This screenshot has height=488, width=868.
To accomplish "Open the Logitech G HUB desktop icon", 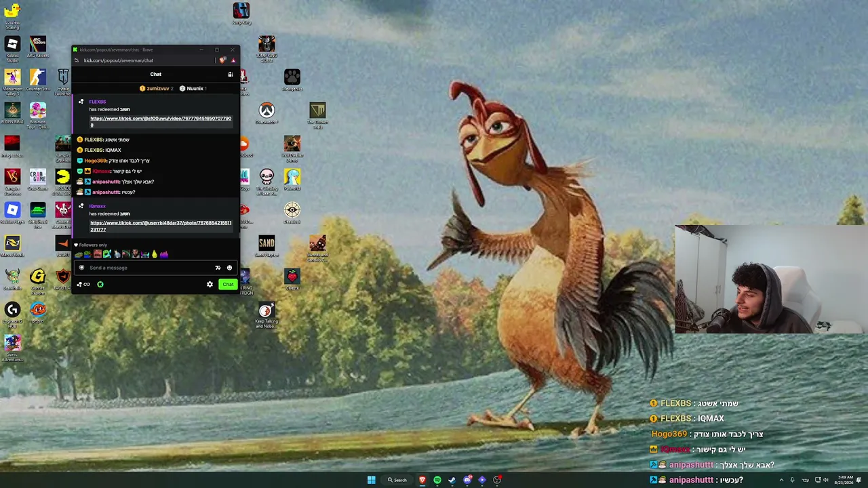I will click(12, 315).
